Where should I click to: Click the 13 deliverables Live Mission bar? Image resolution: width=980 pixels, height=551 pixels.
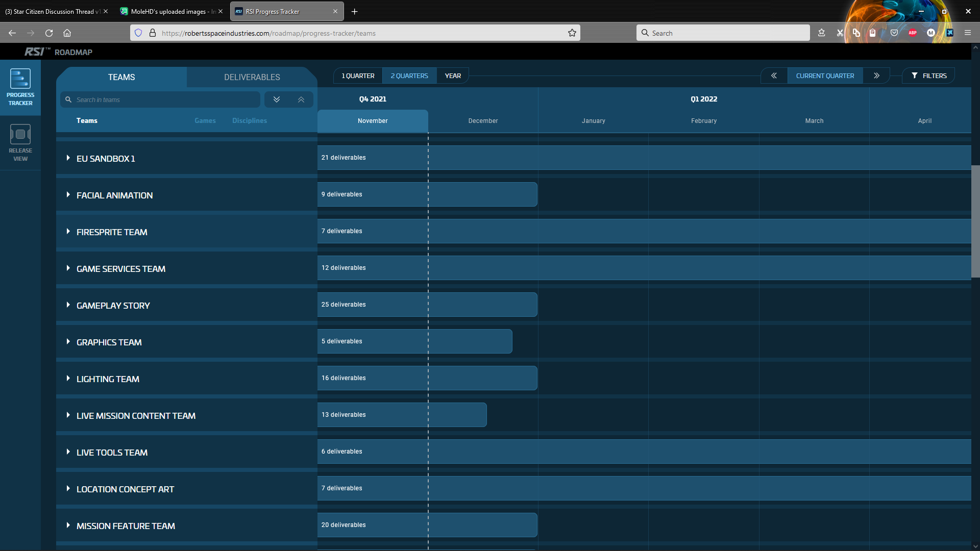402,415
